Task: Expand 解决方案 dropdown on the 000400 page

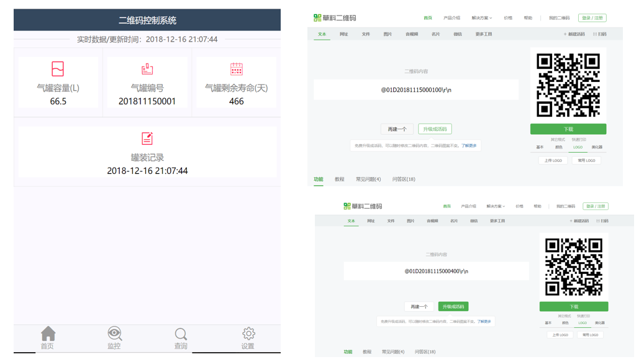Action: (x=496, y=206)
